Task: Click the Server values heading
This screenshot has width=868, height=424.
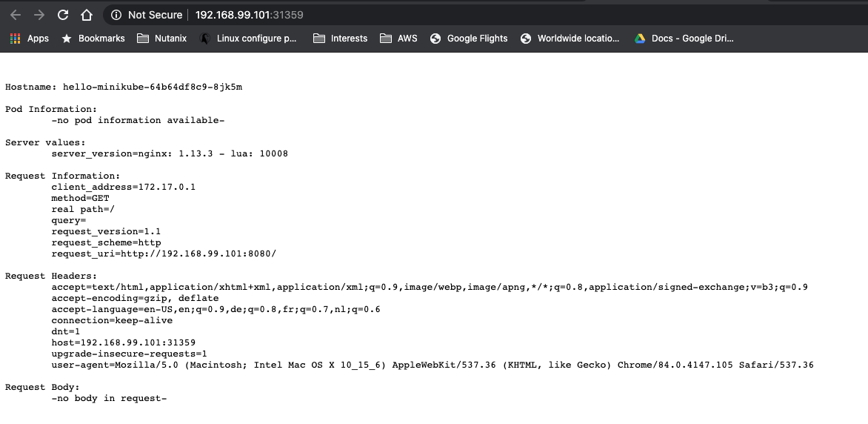Action: [x=45, y=142]
